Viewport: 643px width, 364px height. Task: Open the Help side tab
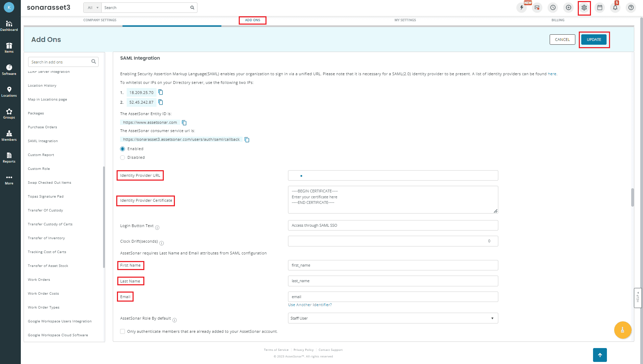coord(637,298)
